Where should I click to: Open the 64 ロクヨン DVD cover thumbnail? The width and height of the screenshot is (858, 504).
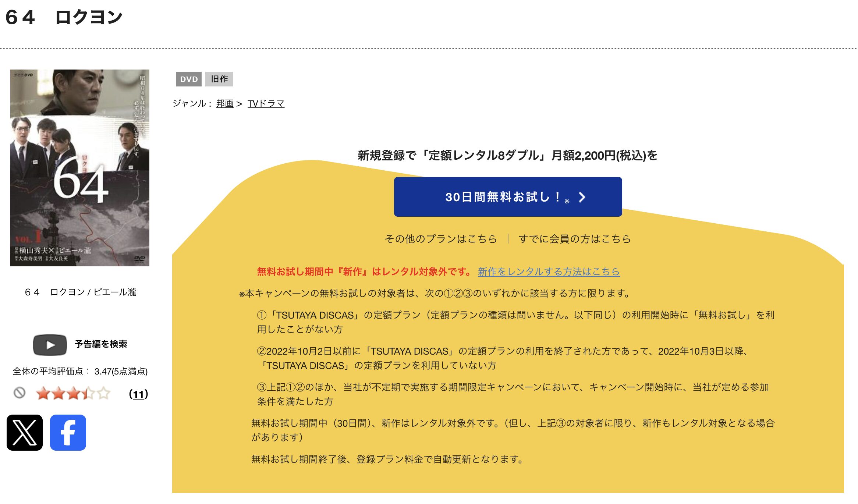80,168
